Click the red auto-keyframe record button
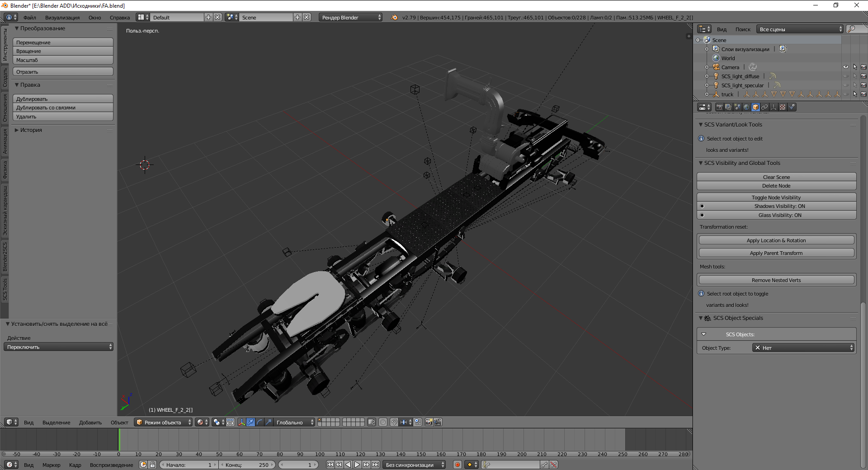Viewport: 868px width, 470px height. [x=458, y=465]
